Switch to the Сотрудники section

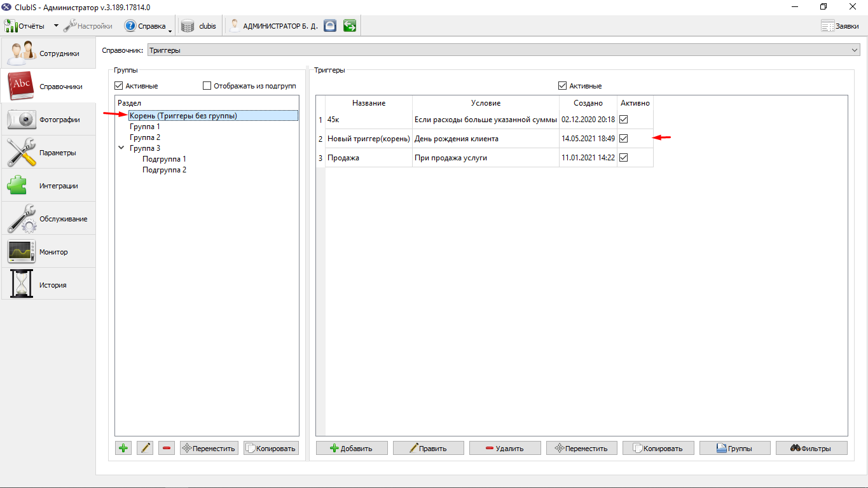[x=48, y=53]
